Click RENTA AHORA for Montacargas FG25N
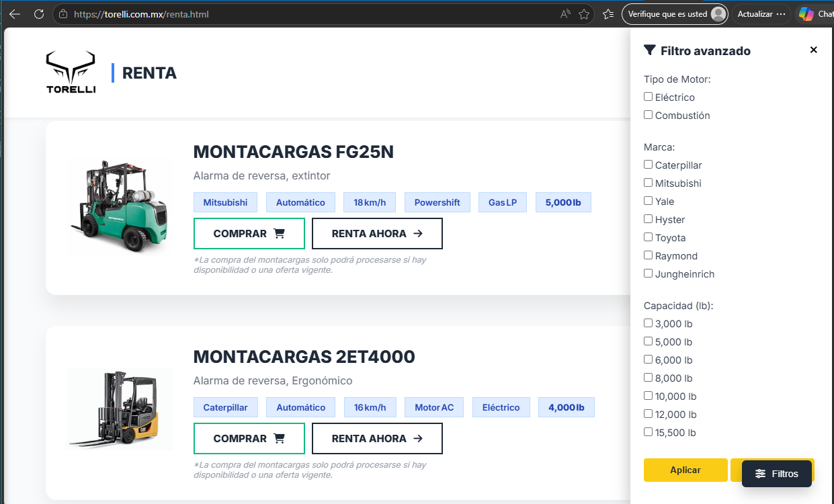834x504 pixels. tap(377, 234)
